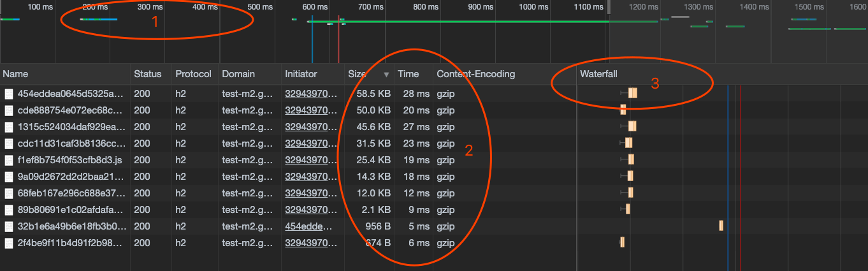868x271 pixels.
Task: Open initiator link for f1ef8b754f0f53cfb8d3.js row
Action: point(310,160)
